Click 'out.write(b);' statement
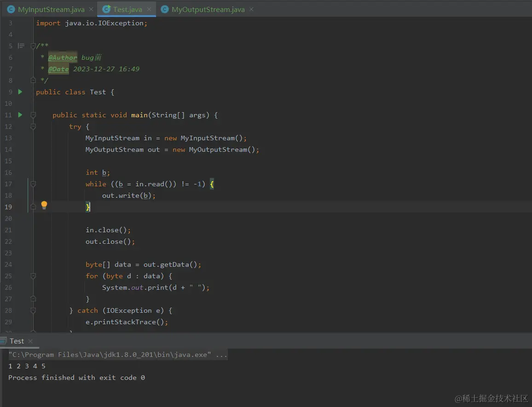The image size is (532, 407). (128, 196)
